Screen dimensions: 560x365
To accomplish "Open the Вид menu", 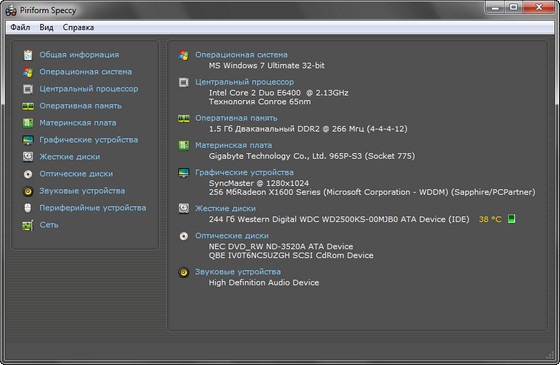I will (46, 28).
